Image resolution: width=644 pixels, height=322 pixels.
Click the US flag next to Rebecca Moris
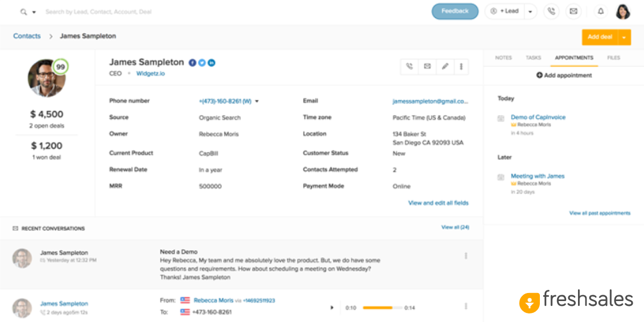pos(185,301)
